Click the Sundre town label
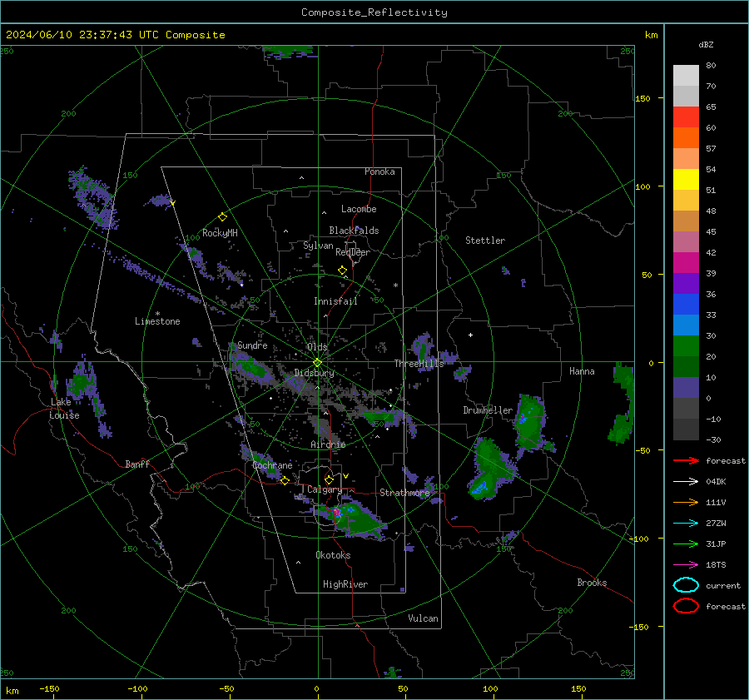Screen dimensions: 749x700 pyautogui.click(x=252, y=345)
